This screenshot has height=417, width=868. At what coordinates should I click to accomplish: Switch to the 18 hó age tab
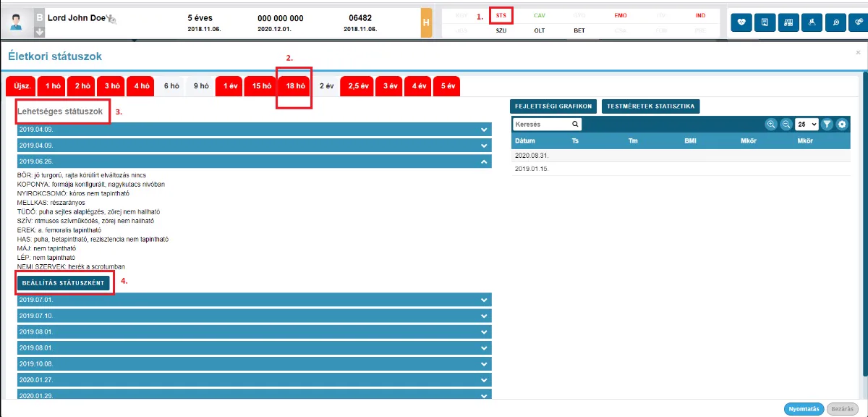[x=294, y=85]
